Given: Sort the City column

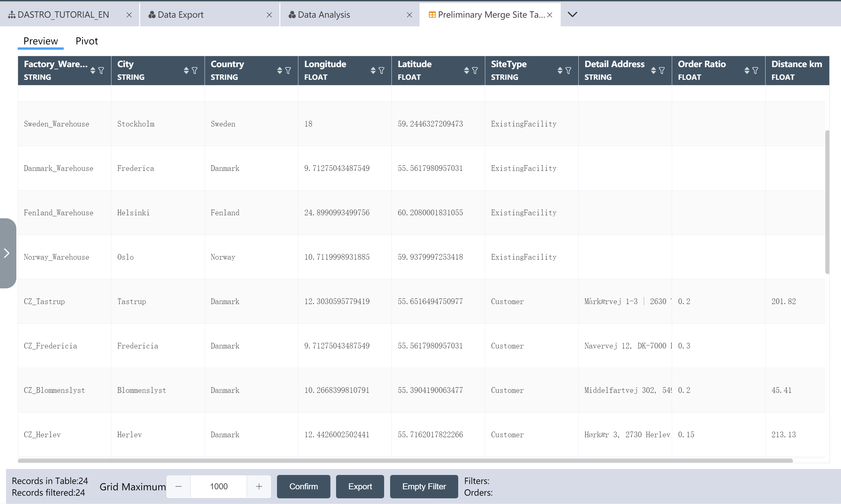Looking at the screenshot, I should click(x=186, y=70).
